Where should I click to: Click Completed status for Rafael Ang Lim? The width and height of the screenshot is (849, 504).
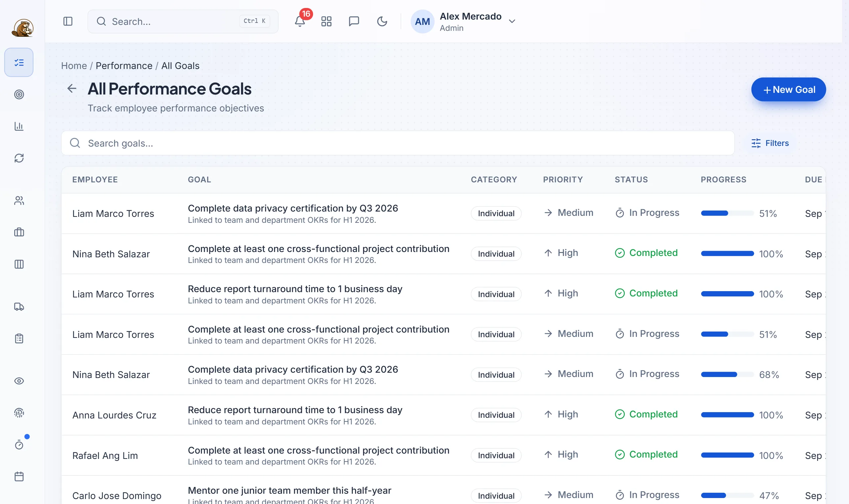(646, 454)
